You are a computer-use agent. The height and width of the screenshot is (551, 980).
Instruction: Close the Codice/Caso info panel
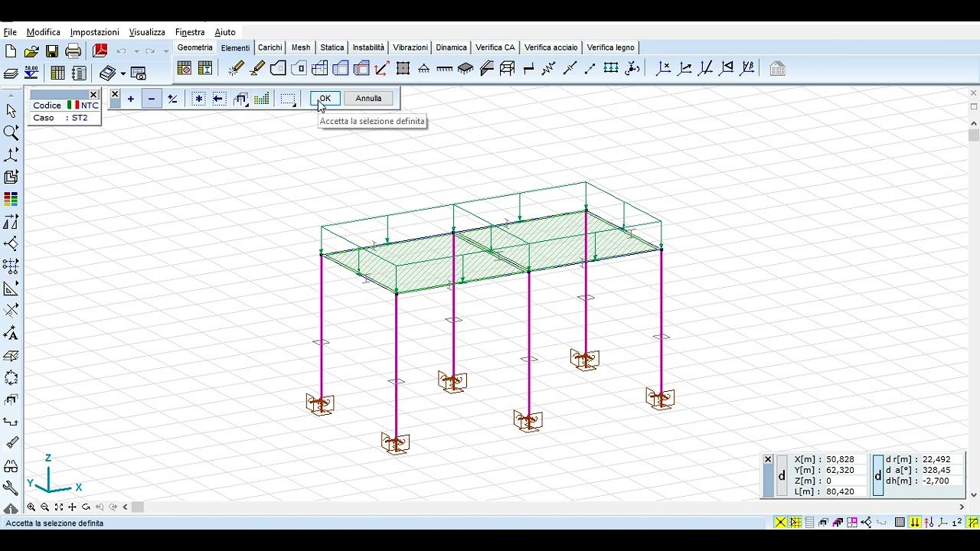[x=93, y=95]
